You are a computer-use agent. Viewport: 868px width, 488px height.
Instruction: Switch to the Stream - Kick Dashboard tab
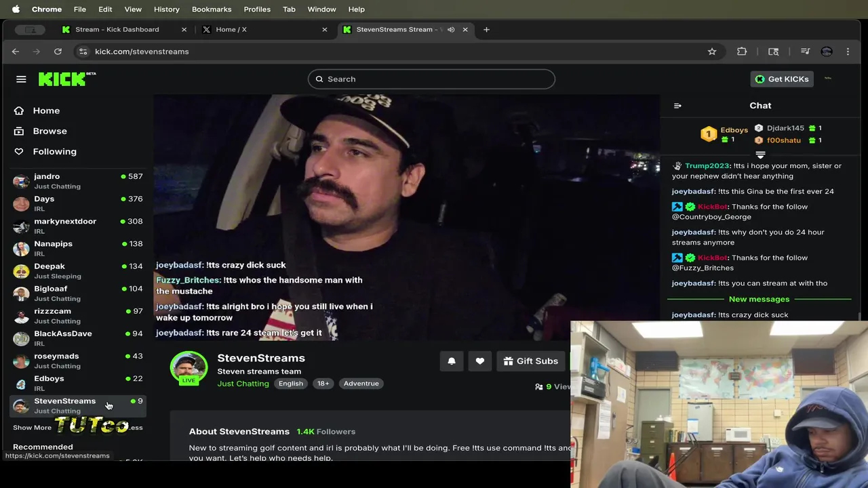coord(123,29)
